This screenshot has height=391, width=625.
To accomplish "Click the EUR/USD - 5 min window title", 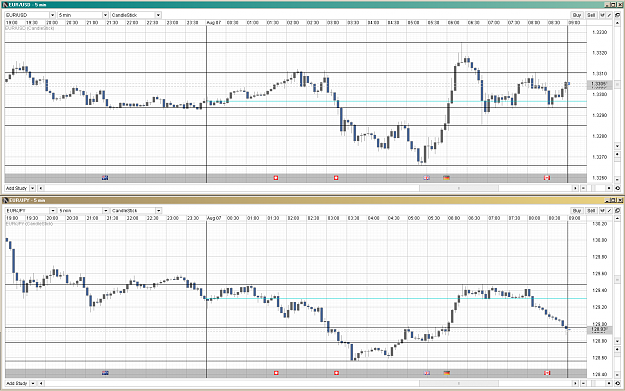I will pos(27,5).
